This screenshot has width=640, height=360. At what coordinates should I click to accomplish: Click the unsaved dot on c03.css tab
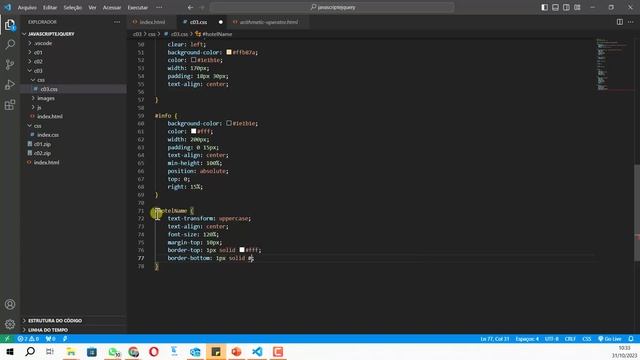pyautogui.click(x=220, y=22)
